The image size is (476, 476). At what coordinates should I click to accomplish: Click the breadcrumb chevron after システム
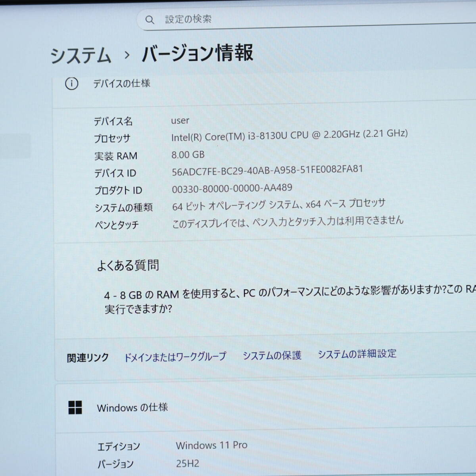click(127, 55)
